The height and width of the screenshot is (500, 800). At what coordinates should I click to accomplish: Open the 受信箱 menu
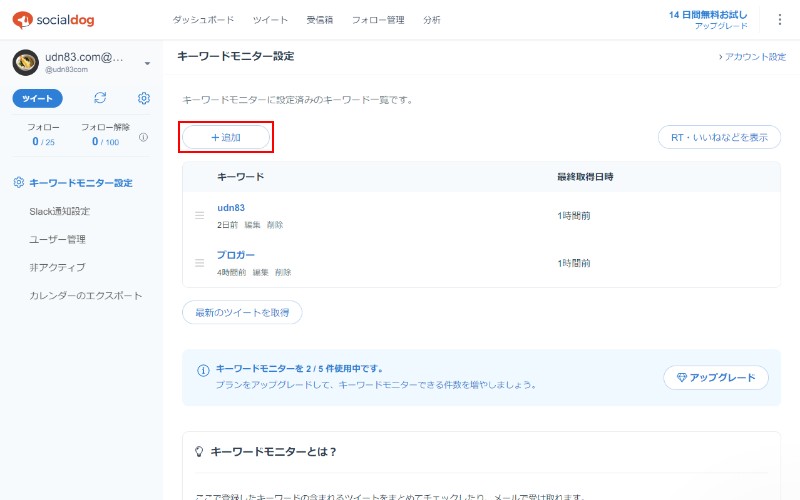319,20
